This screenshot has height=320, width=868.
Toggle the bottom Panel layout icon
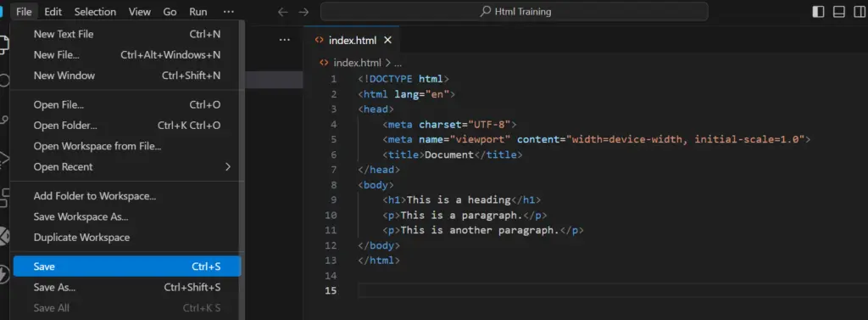tap(838, 12)
